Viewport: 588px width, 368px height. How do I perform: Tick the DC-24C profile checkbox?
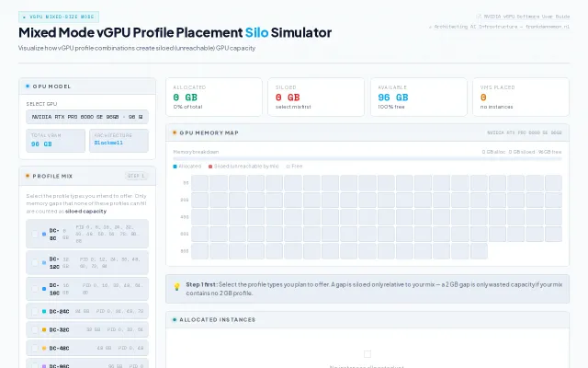coord(35,311)
